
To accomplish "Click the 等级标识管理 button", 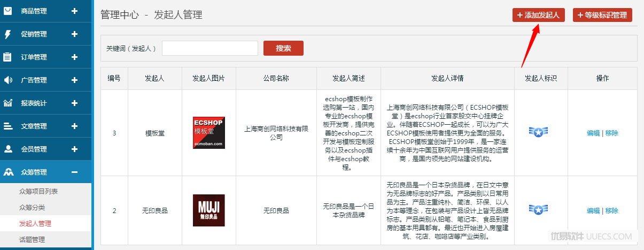I will pos(602,15).
